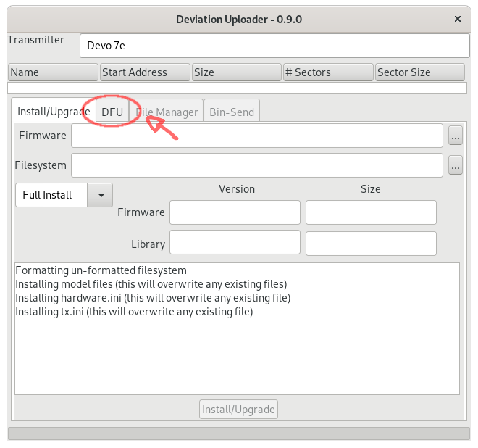Click the Deviation Uploader title text
478x448 pixels.
[239, 20]
